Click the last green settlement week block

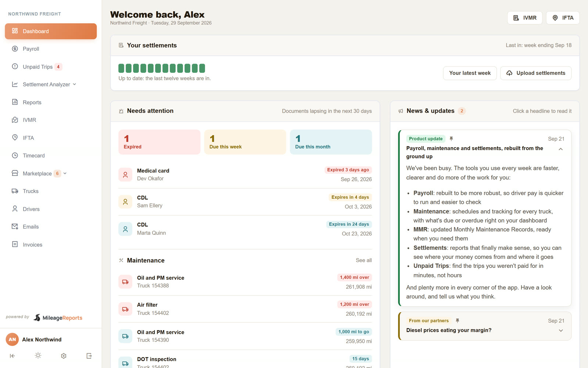[202, 68]
